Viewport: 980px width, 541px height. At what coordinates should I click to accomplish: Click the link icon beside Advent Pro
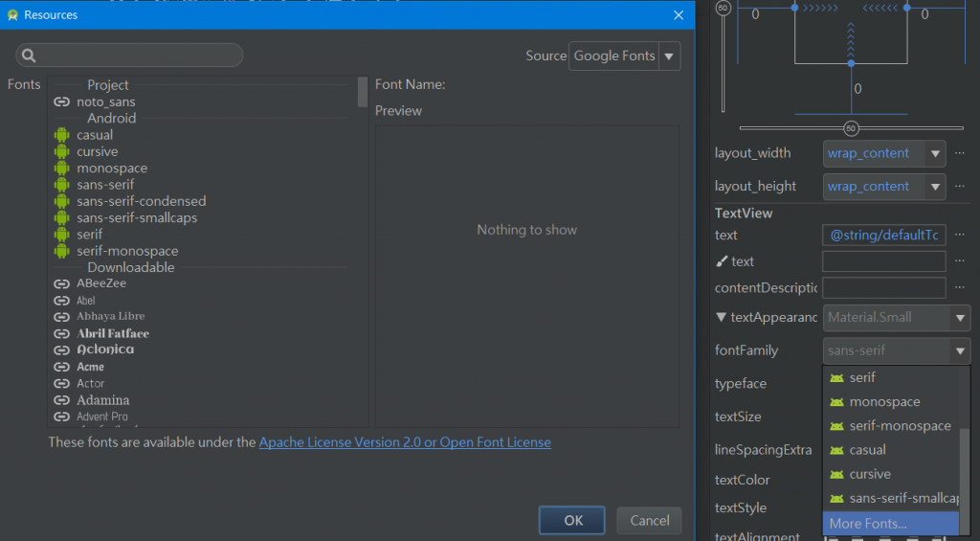coord(61,417)
